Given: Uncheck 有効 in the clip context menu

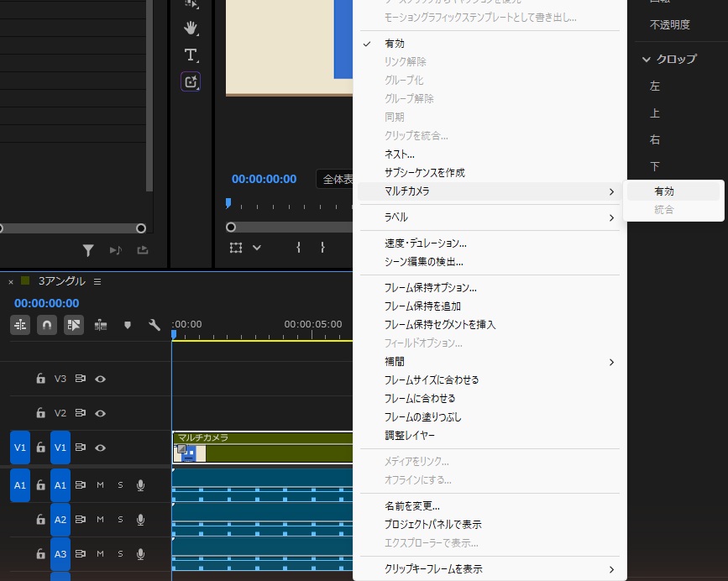Looking at the screenshot, I should click(x=489, y=44).
